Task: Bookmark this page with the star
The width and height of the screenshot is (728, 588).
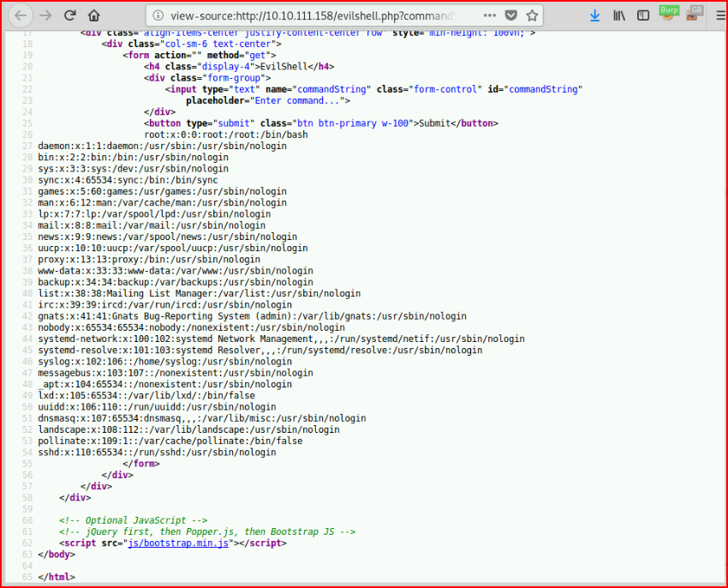Action: [532, 15]
